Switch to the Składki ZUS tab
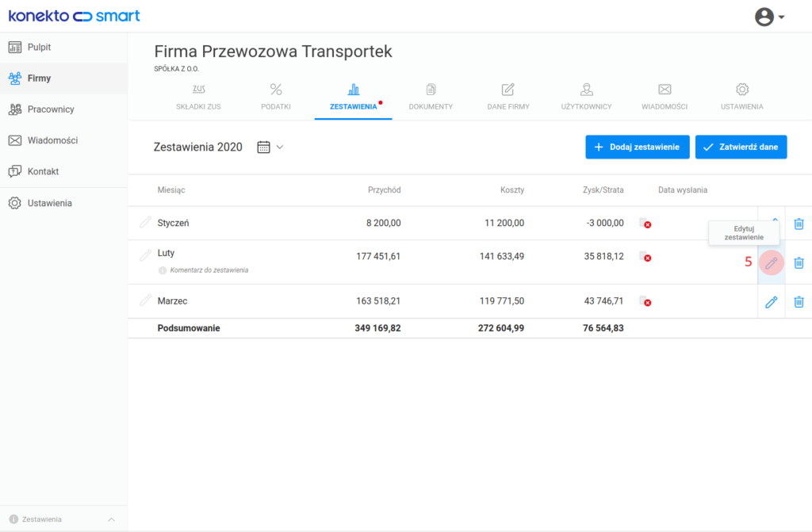The image size is (812, 532). click(198, 98)
